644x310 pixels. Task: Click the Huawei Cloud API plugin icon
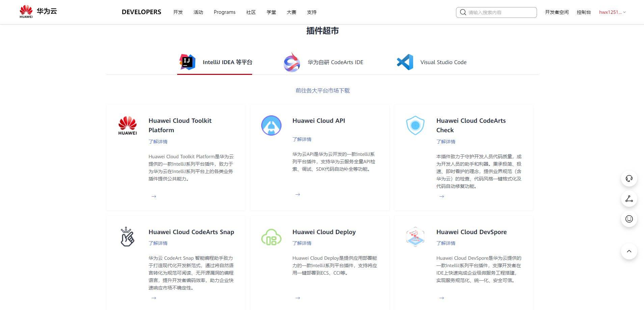click(271, 125)
